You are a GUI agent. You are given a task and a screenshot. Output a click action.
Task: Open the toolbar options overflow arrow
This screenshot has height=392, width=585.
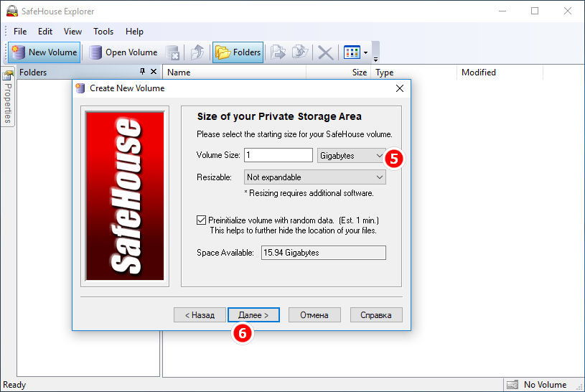375,60
